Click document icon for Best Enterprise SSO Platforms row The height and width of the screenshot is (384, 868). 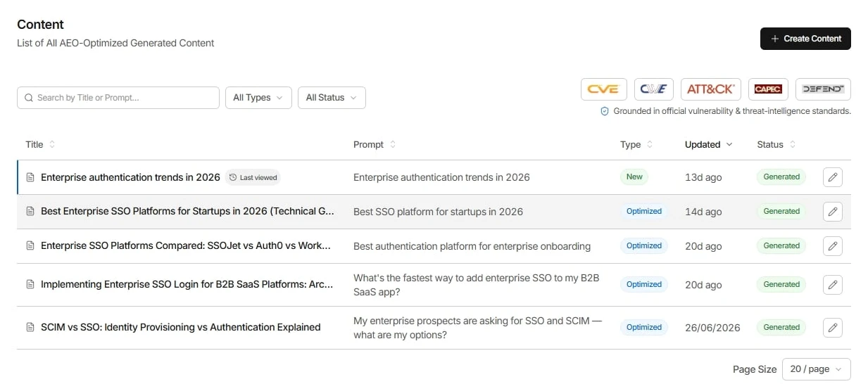coord(30,212)
